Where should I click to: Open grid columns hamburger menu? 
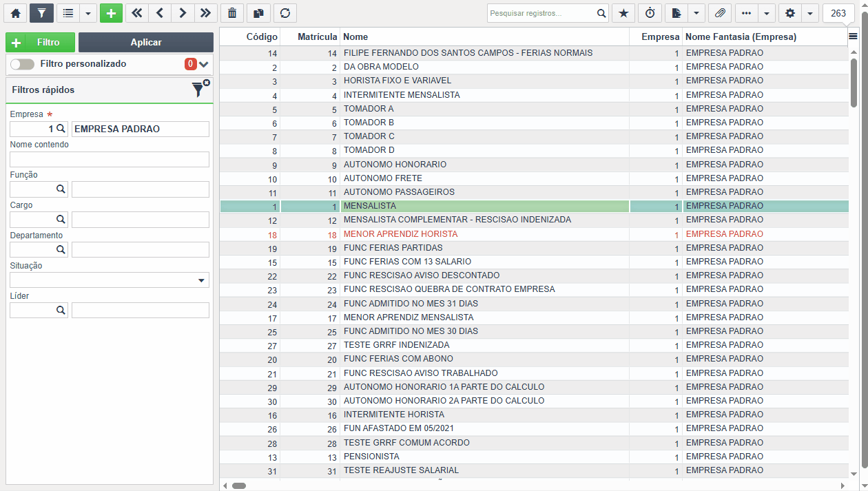point(853,36)
